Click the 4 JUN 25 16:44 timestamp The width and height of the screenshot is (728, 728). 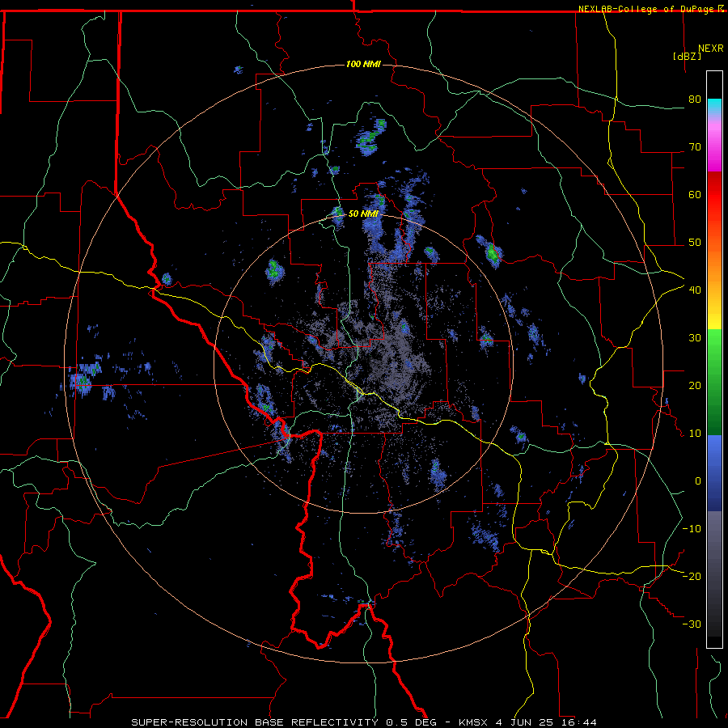tap(546, 722)
